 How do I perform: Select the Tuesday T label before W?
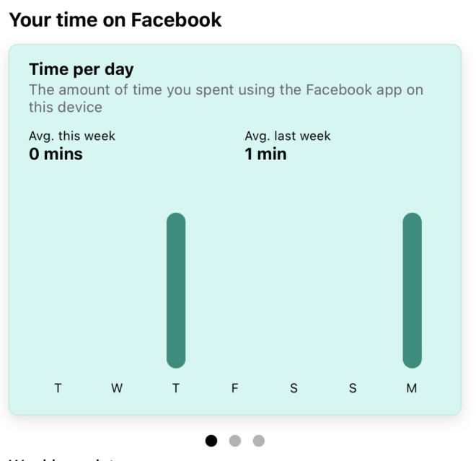[58, 388]
